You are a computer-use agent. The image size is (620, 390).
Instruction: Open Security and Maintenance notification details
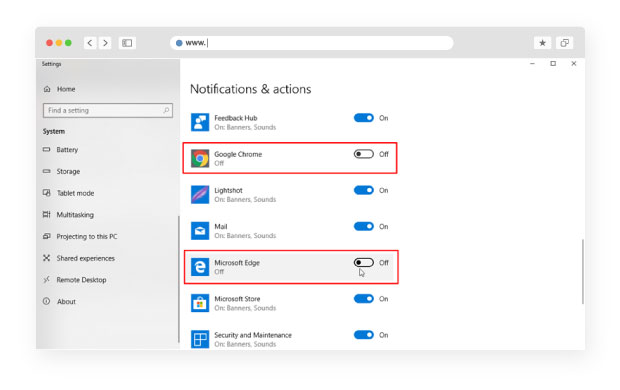pos(290,339)
